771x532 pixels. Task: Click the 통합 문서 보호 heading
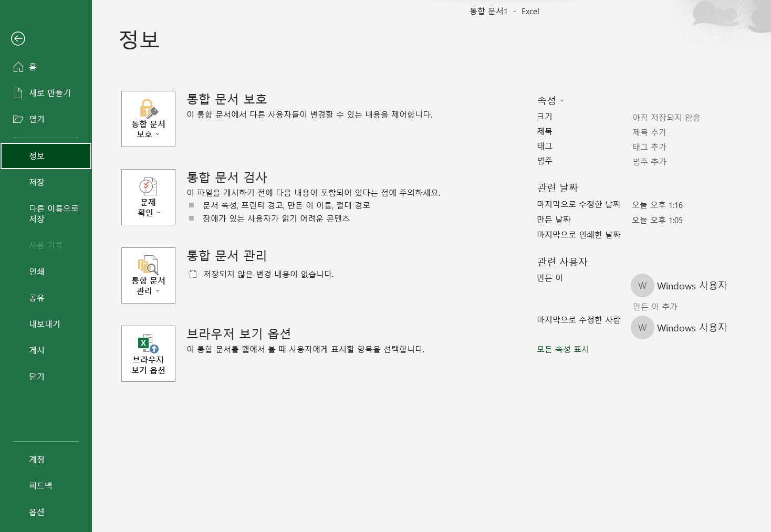(x=227, y=99)
